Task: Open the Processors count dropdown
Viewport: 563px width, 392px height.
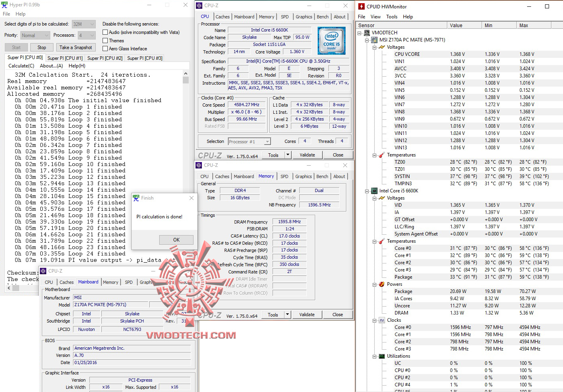Action: (x=87, y=35)
